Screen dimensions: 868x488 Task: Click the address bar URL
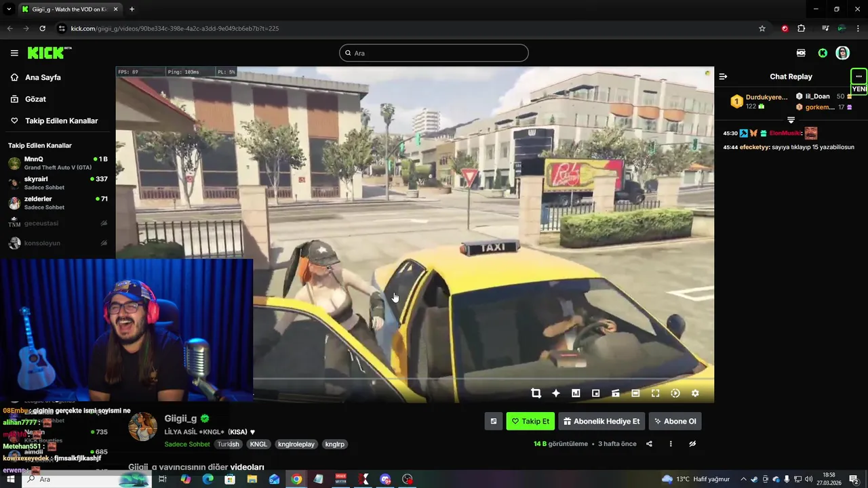click(x=175, y=28)
